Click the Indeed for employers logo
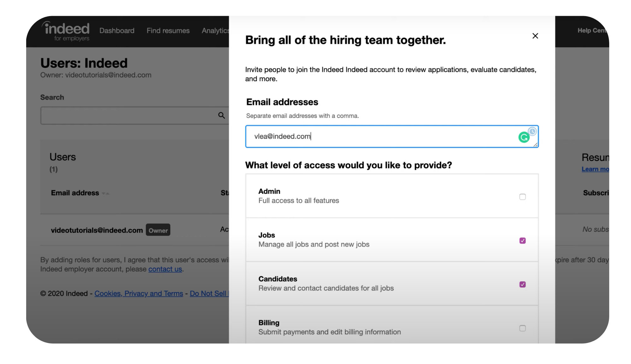Image resolution: width=631 pixels, height=364 pixels. (x=66, y=31)
